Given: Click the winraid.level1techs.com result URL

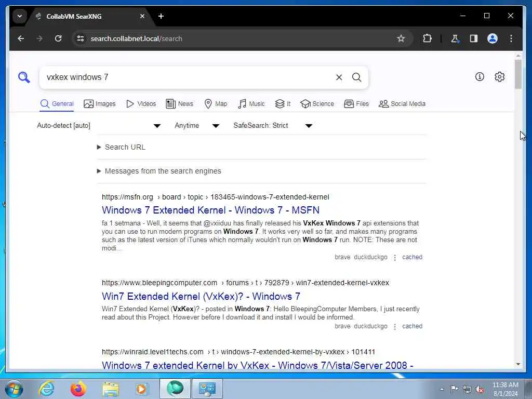Looking at the screenshot, I should (238, 352).
